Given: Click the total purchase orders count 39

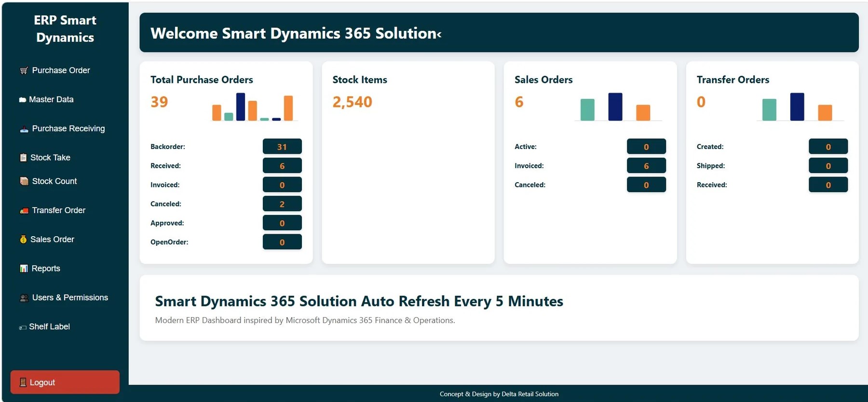Looking at the screenshot, I should click(159, 102).
